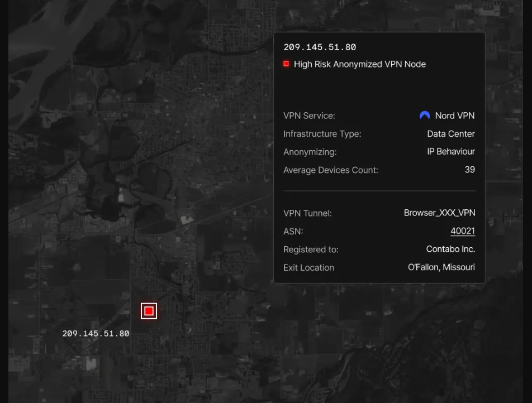532x403 pixels.
Task: Click the devices count value 39
Action: tap(469, 170)
